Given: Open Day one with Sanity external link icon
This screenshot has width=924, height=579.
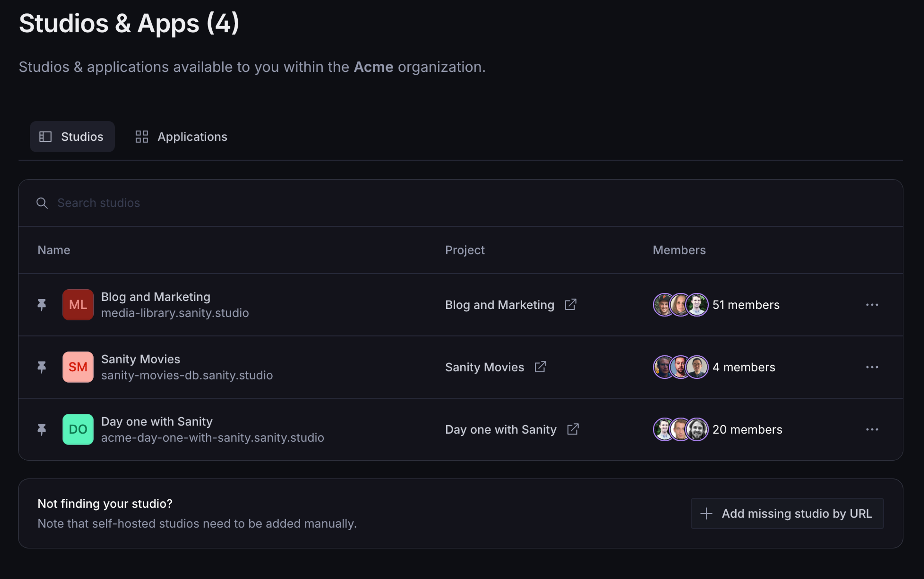Looking at the screenshot, I should 573,429.
